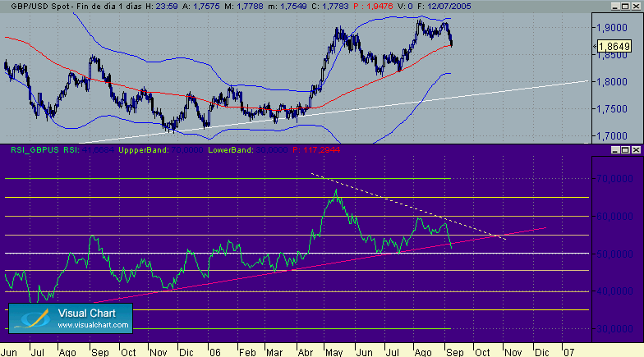Screen dimensions: 644x357
Task: Click the 70,0000 RSI axis label
Action: click(614, 179)
